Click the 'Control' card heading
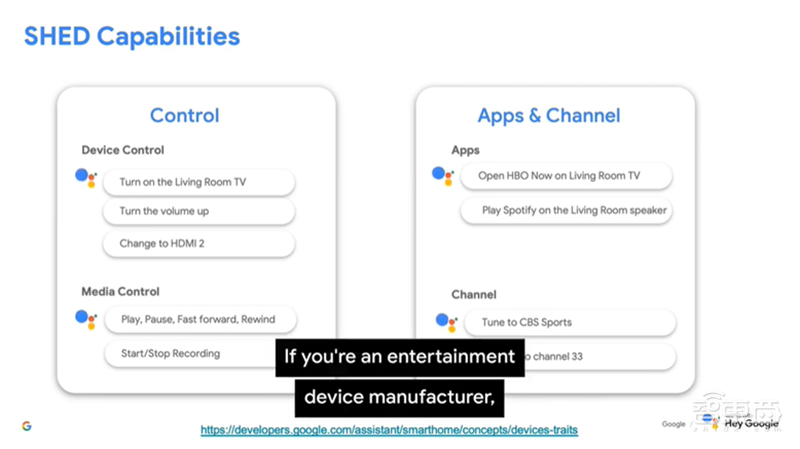The height and width of the screenshot is (449, 800). coord(184,115)
